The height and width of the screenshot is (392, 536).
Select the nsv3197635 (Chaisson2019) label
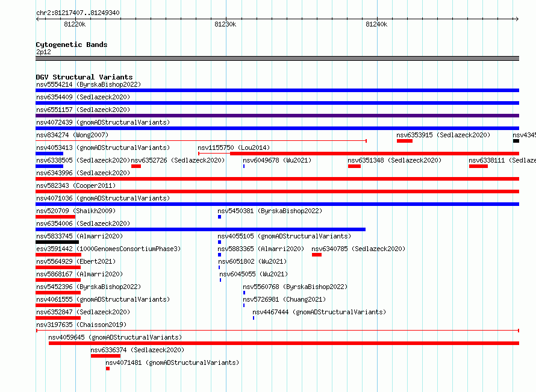[x=81, y=325]
